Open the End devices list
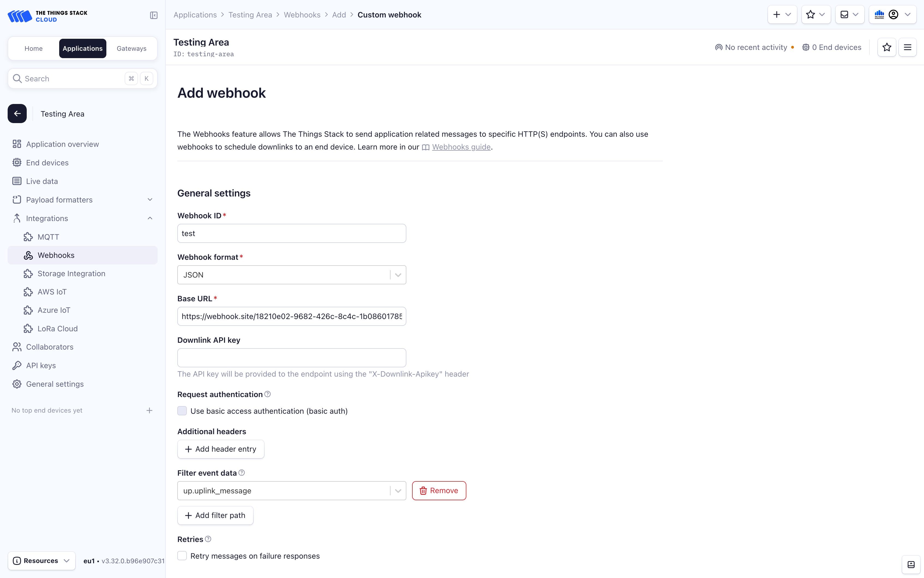Screen dimensions: 924x578 (47, 162)
